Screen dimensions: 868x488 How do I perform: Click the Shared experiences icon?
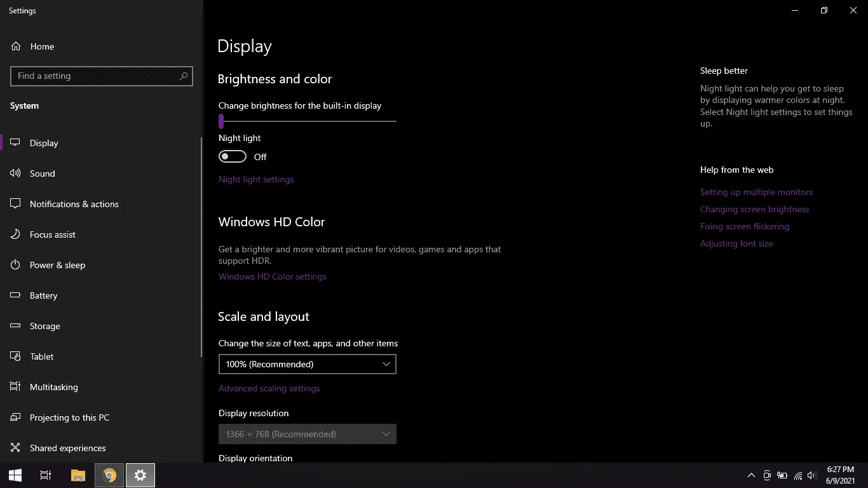(16, 448)
